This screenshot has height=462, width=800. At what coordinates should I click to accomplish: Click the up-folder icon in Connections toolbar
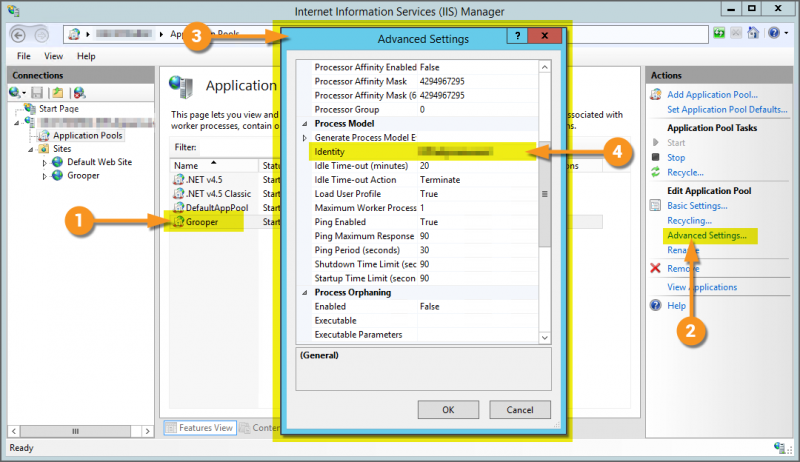[58, 92]
